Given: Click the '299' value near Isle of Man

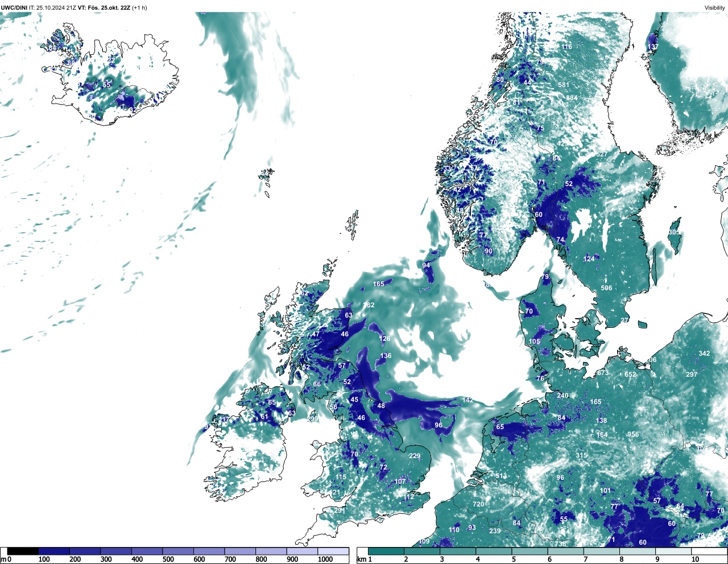Looking at the screenshot, I should point(313,419).
